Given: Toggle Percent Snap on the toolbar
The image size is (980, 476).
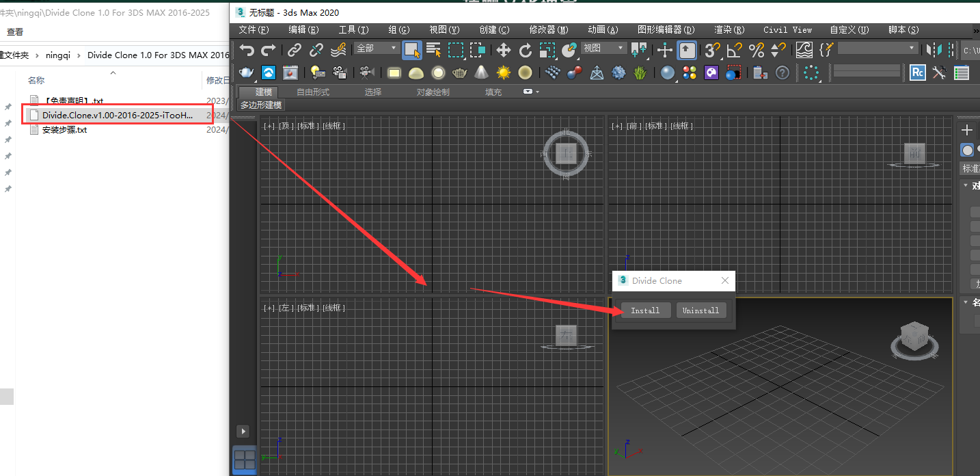Looking at the screenshot, I should point(756,49).
